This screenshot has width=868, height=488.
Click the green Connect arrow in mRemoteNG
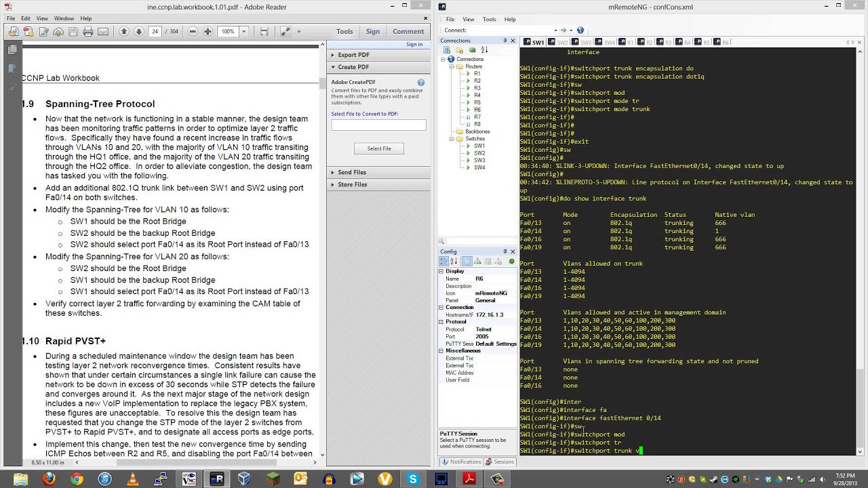[564, 30]
